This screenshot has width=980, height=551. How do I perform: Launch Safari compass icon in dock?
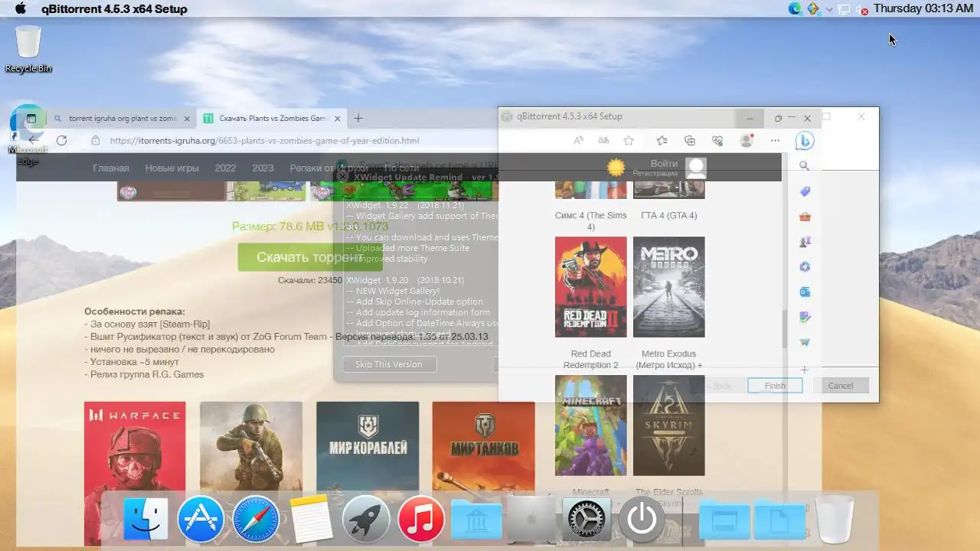coord(256,520)
